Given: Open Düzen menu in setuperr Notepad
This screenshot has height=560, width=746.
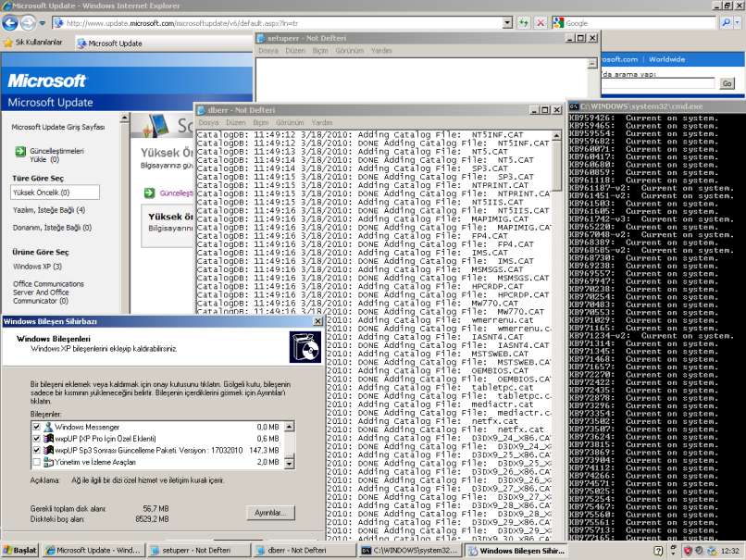Looking at the screenshot, I should coord(295,50).
